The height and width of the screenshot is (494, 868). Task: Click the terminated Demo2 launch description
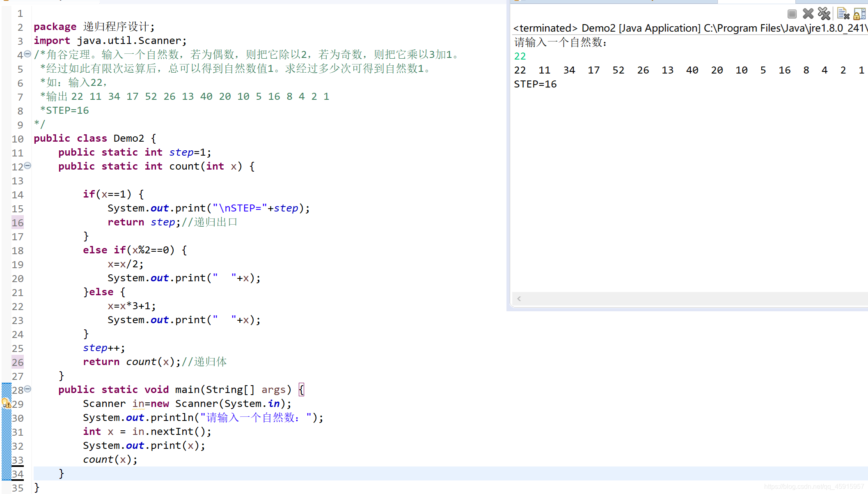point(690,28)
